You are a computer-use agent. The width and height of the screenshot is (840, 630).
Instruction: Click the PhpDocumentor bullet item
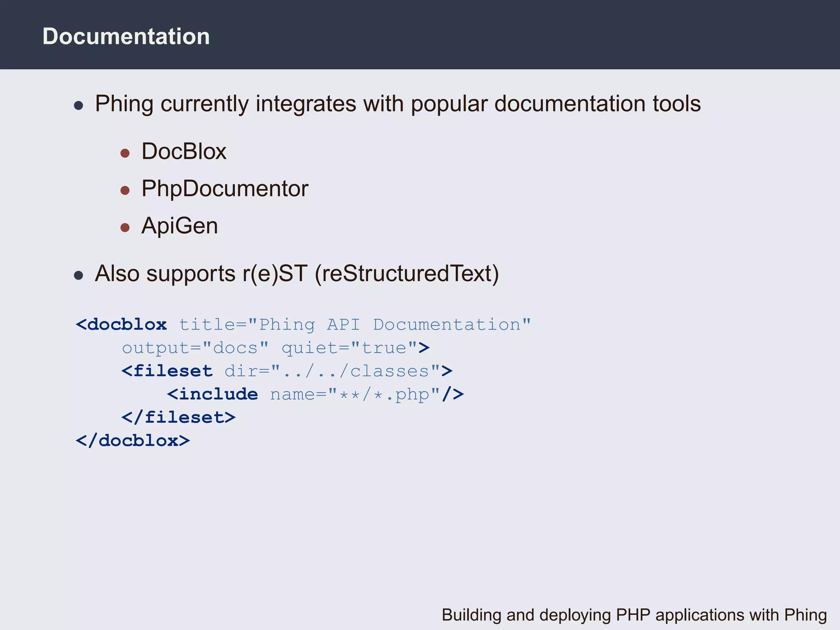click(224, 189)
